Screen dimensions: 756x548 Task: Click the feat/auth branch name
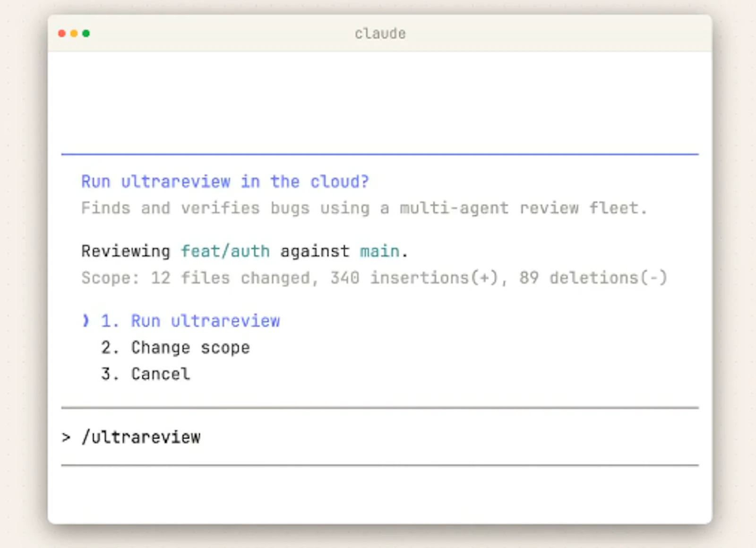click(226, 251)
